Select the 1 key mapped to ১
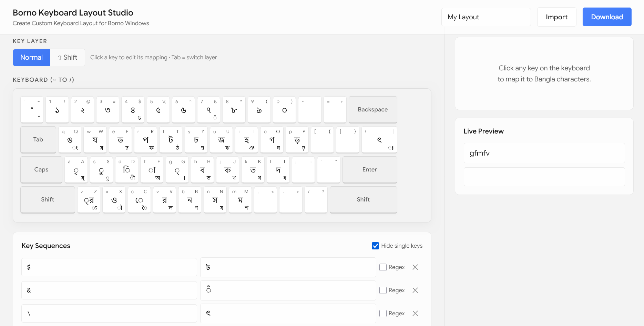644x326 pixels. 57,110
